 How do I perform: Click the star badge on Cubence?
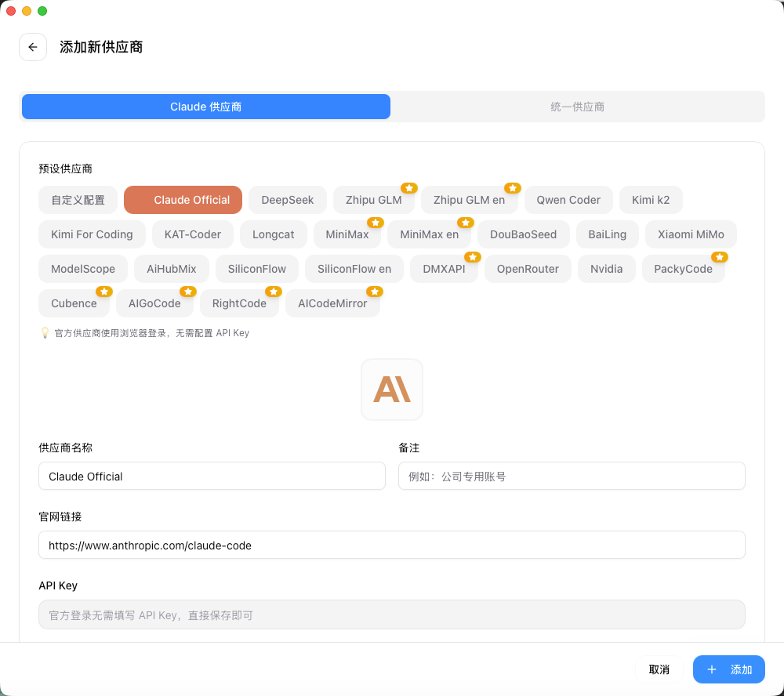(x=104, y=292)
